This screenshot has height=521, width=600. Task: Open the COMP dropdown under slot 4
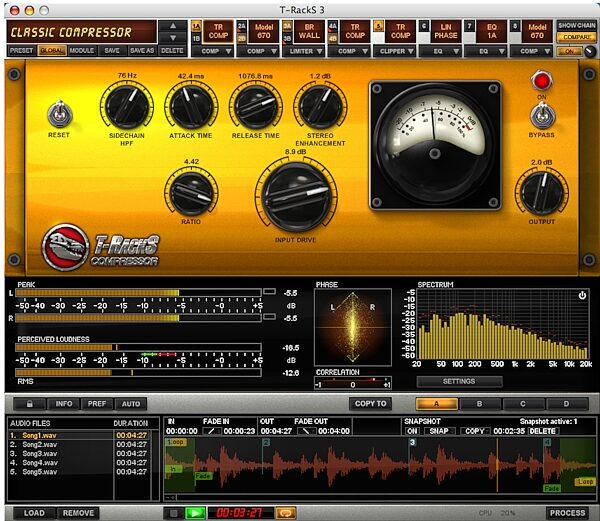[x=349, y=51]
